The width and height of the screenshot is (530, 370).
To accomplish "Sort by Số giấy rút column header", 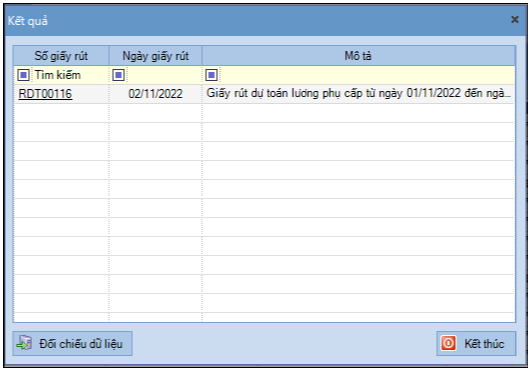I will [x=61, y=56].
